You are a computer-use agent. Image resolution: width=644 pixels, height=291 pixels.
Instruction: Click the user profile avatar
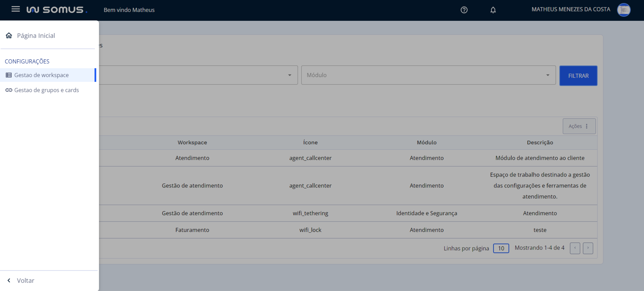click(623, 10)
